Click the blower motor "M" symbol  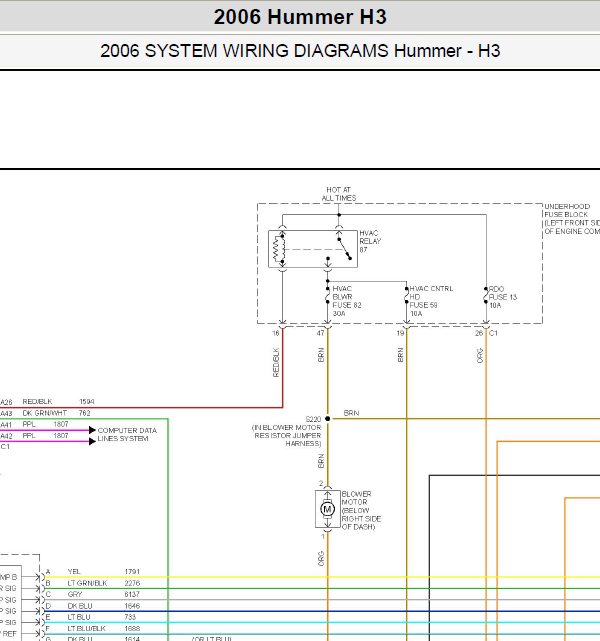(x=327, y=509)
